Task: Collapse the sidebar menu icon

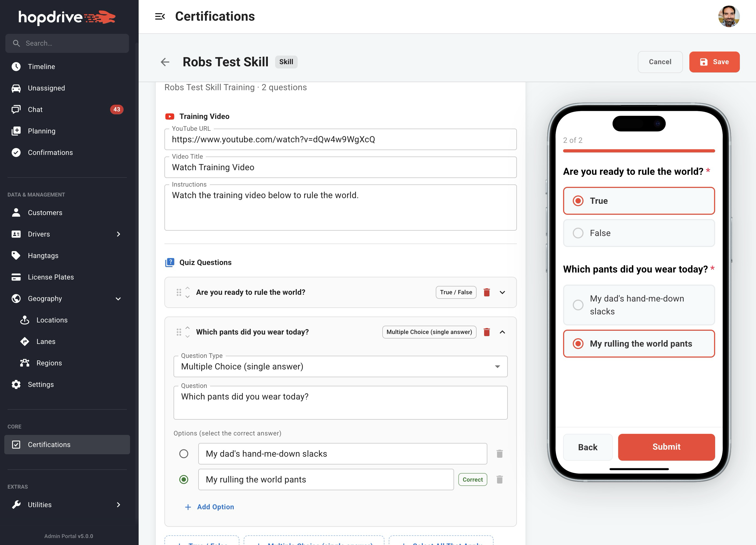Action: point(160,16)
